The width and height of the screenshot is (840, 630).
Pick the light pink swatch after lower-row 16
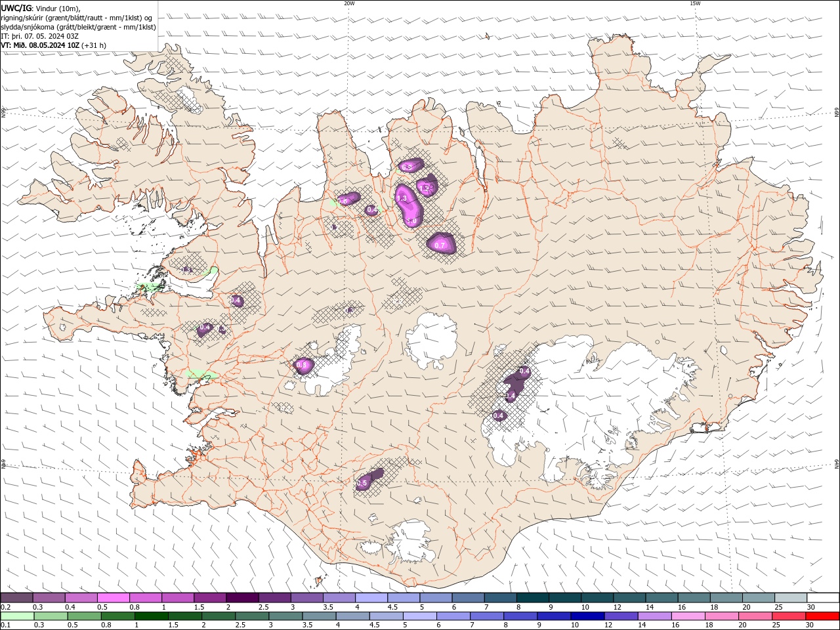pos(688,616)
